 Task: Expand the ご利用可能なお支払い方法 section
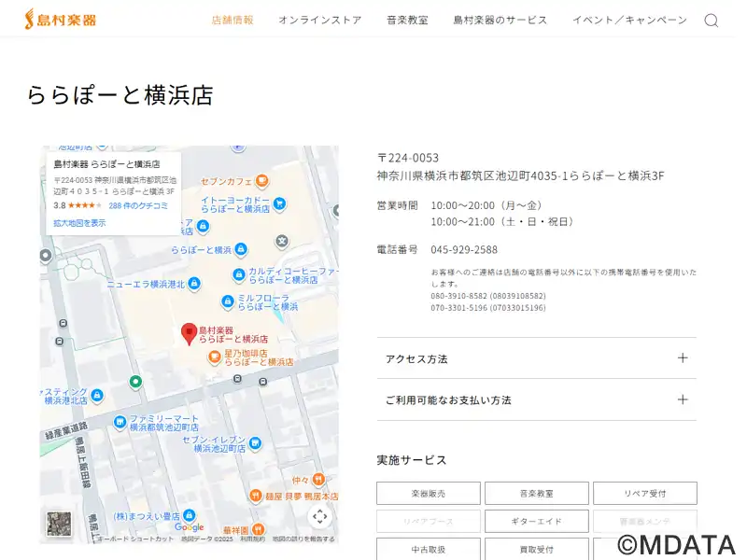click(536, 399)
